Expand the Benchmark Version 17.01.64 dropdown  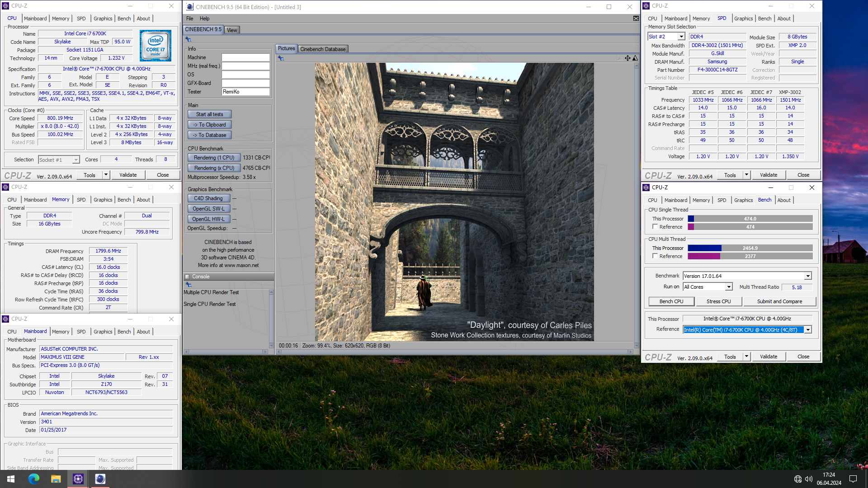tap(807, 276)
